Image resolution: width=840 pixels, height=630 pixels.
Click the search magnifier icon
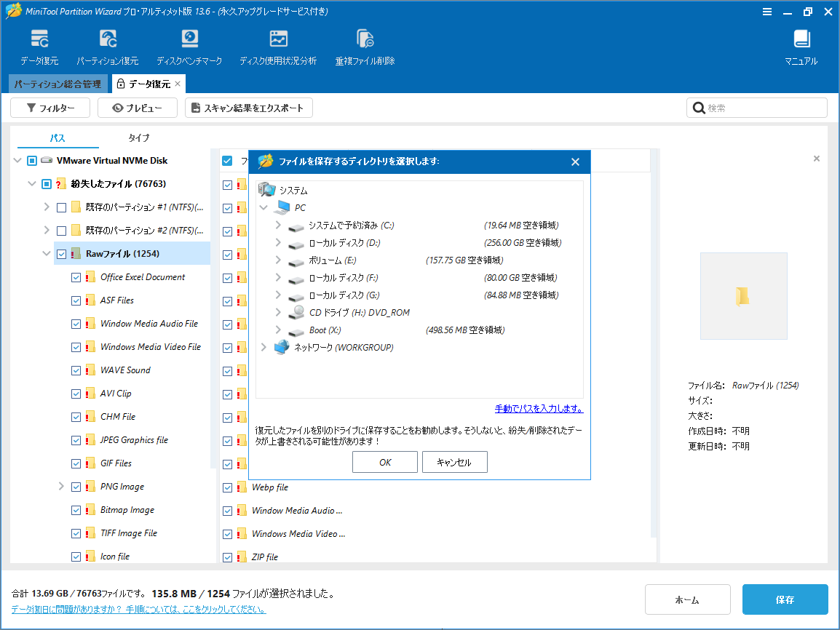coord(699,108)
